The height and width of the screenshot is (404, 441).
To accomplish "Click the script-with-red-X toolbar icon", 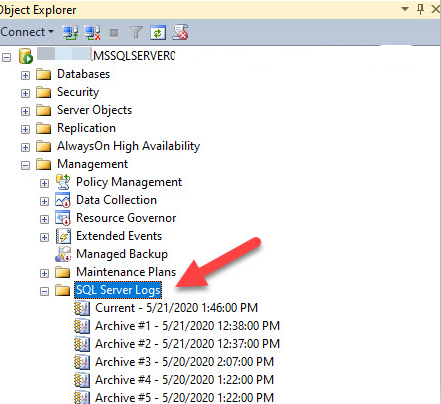I will (180, 32).
